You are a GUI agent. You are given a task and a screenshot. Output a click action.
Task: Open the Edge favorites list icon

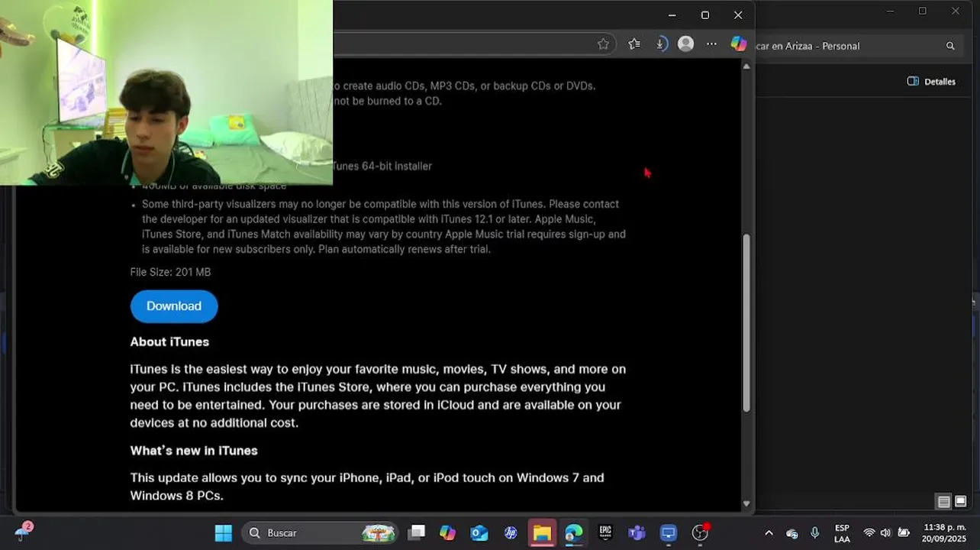pyautogui.click(x=634, y=44)
